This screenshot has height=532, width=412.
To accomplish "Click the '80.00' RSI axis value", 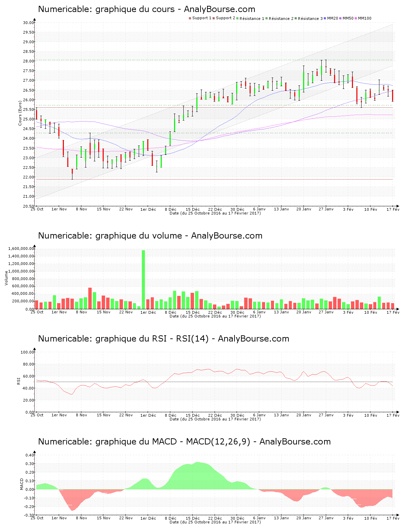I will [28, 364].
